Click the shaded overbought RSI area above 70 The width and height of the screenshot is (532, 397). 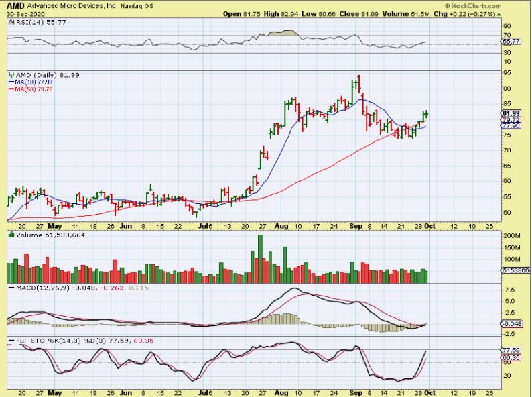pyautogui.click(x=284, y=33)
